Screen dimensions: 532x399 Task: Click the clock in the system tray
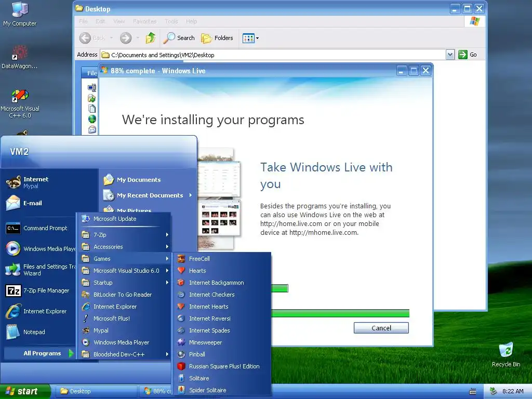click(x=513, y=391)
